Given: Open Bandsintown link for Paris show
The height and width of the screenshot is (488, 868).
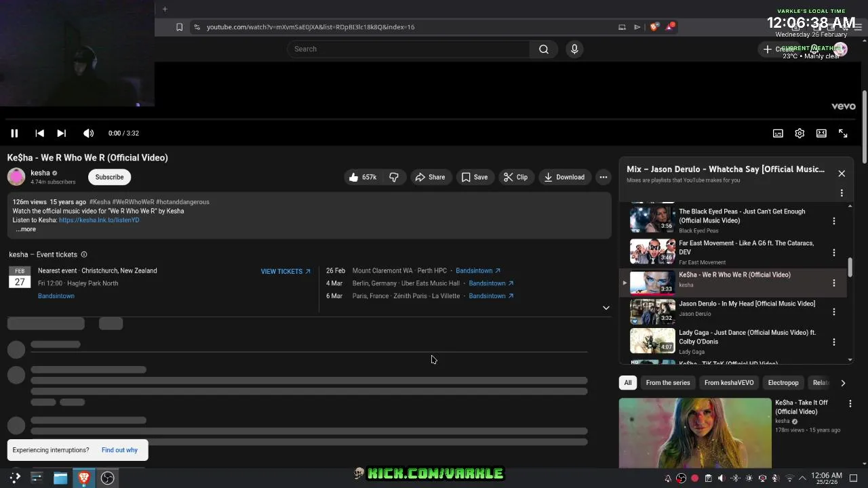Looking at the screenshot, I should [x=491, y=296].
